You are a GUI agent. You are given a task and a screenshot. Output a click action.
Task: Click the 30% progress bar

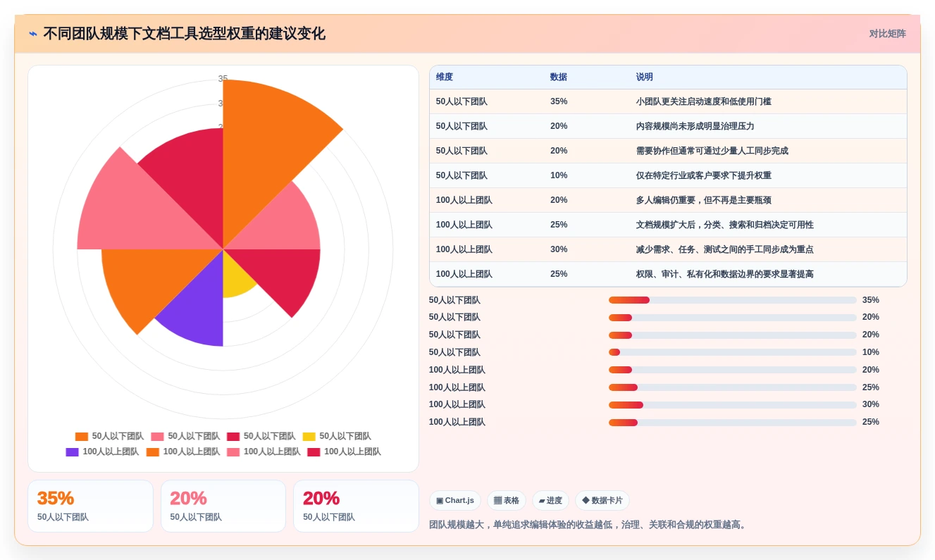733,405
